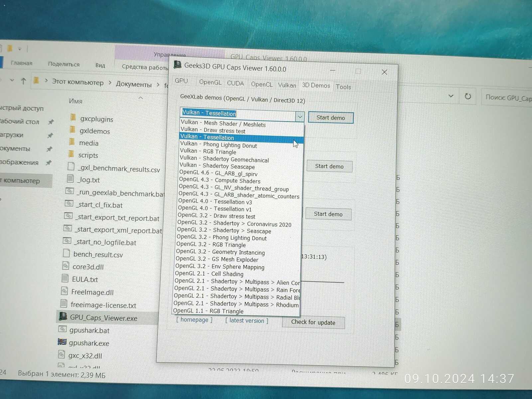Select the scripts folder icon
Screen dimensions: 532x399
71,154
